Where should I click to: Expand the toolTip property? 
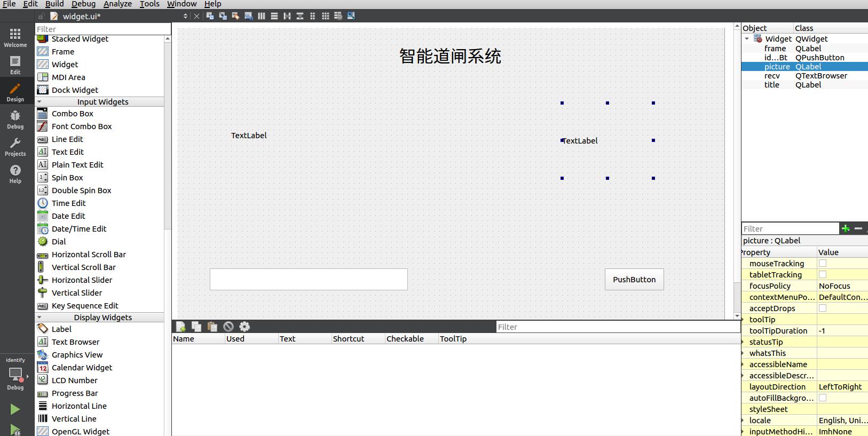[x=743, y=319]
